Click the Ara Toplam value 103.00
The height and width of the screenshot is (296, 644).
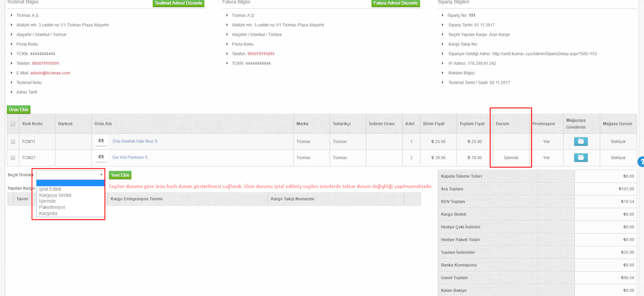coord(626,189)
